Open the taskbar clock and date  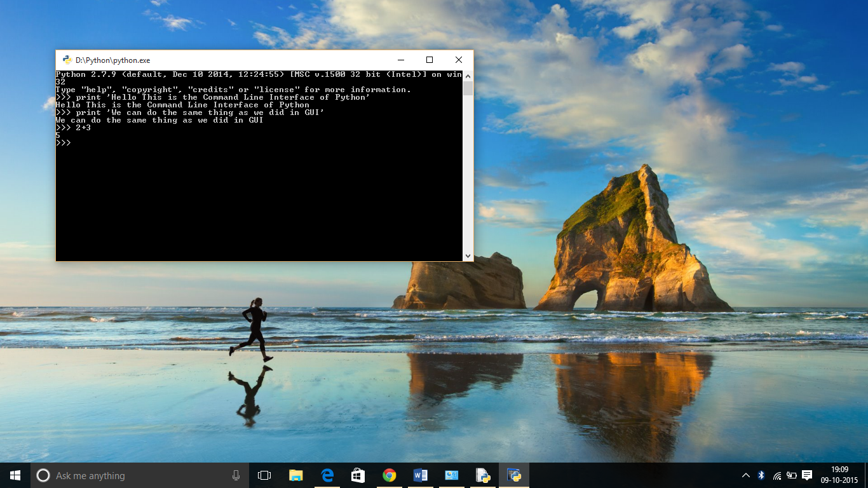coord(840,475)
